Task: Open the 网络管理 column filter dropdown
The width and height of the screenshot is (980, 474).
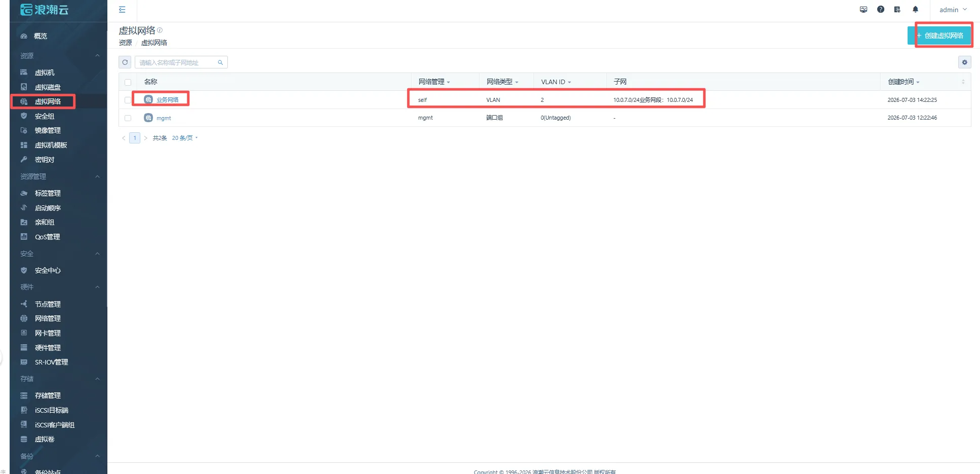Action: [448, 82]
